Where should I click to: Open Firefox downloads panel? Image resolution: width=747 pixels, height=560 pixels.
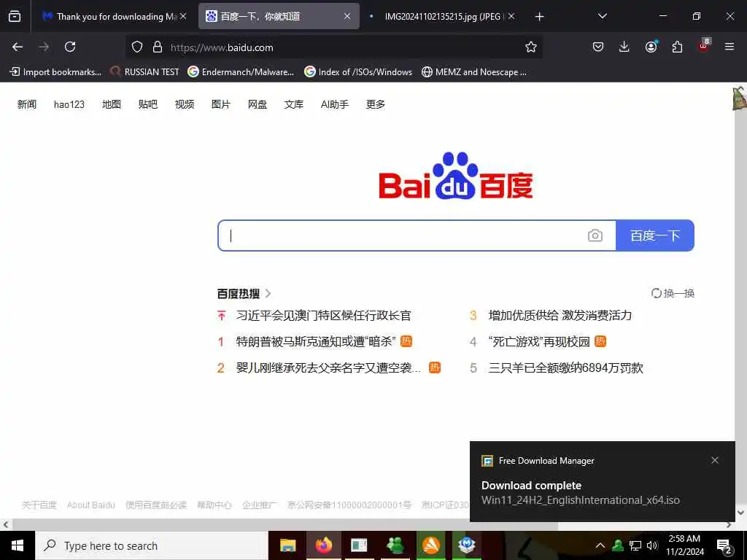pos(624,47)
